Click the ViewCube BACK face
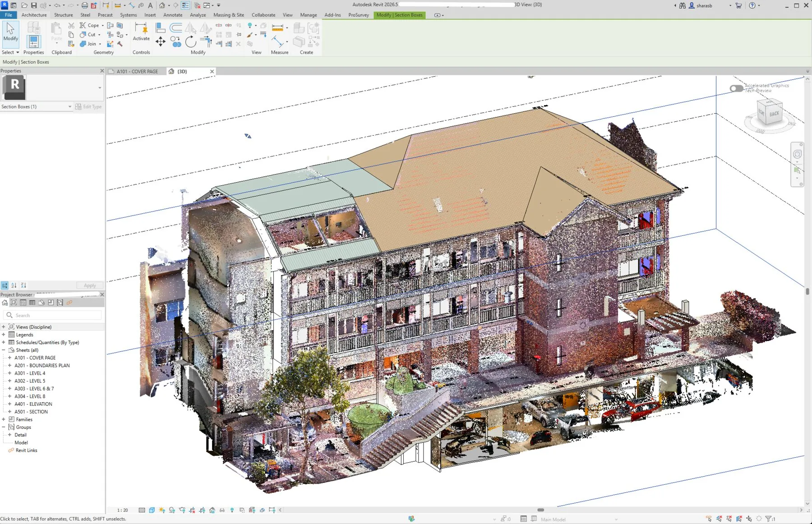The image size is (812, 524). (774, 114)
